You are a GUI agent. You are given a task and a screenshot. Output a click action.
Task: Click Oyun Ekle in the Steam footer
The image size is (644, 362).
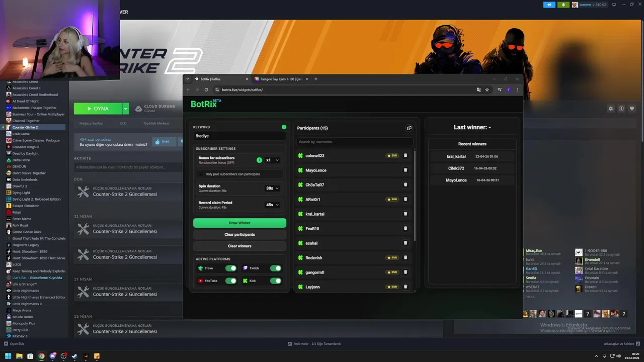coord(15,344)
